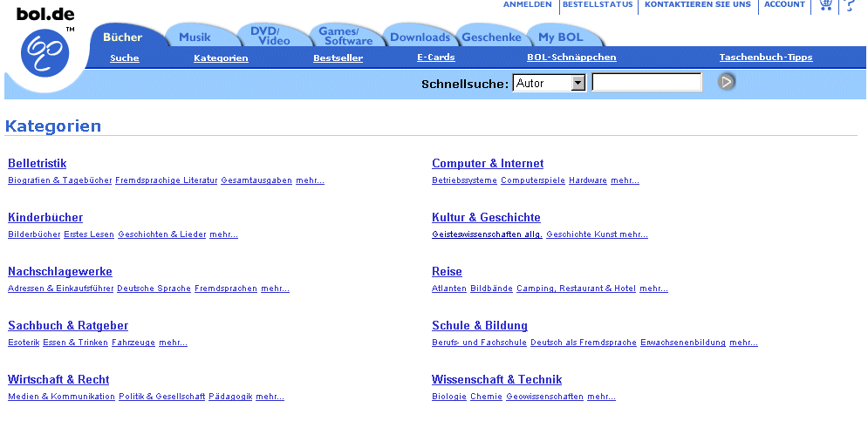Select the Geschenke tab

(x=491, y=37)
